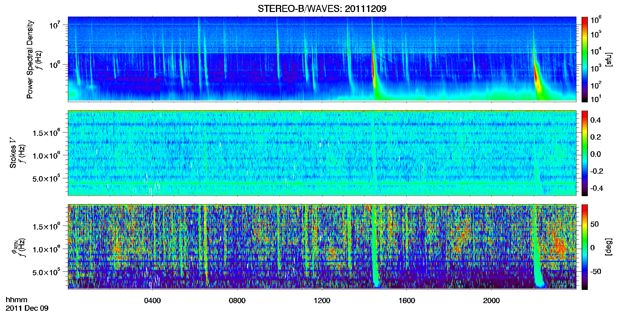The height and width of the screenshot is (332, 644).
Task: Click inside the φRTN direction spectrogram panel
Action: (x=322, y=247)
